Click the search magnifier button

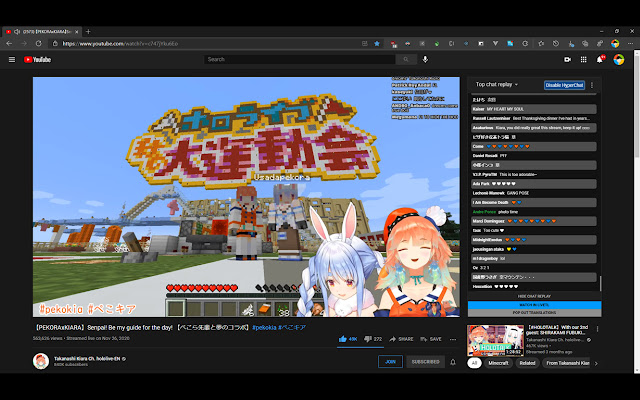(x=406, y=60)
